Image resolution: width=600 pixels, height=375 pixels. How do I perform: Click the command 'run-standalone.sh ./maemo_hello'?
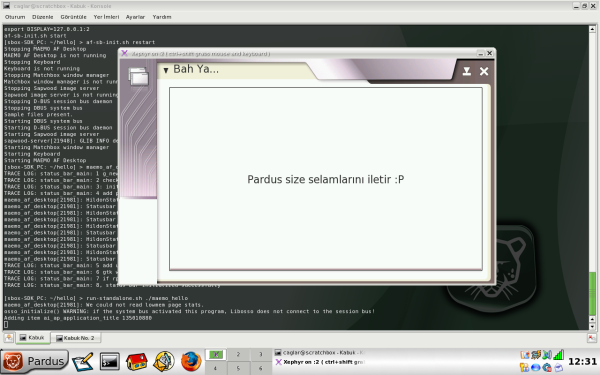tap(137, 298)
